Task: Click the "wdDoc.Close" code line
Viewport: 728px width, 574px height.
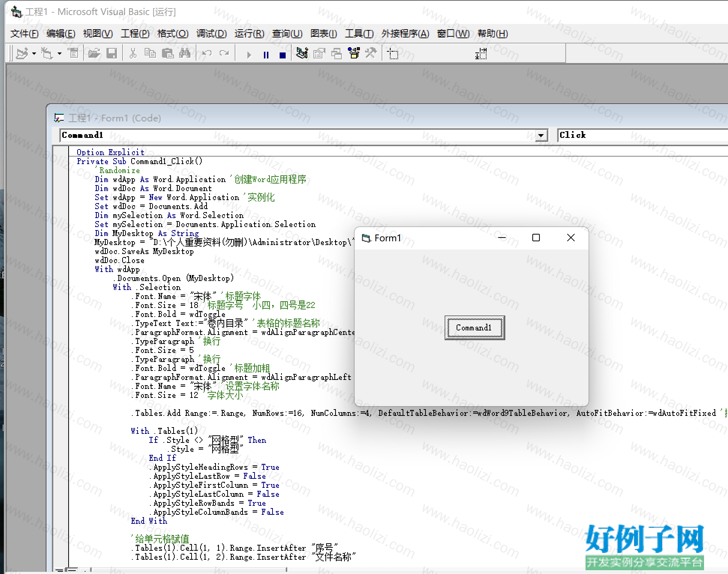Action: pos(119,260)
